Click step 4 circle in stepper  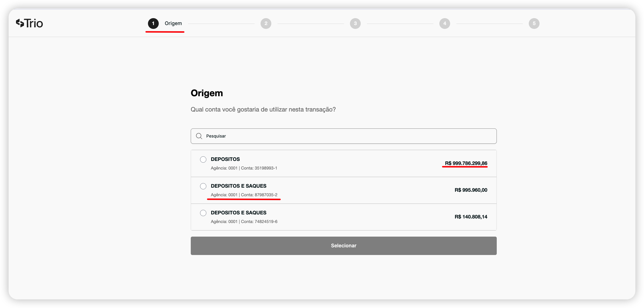pos(444,23)
